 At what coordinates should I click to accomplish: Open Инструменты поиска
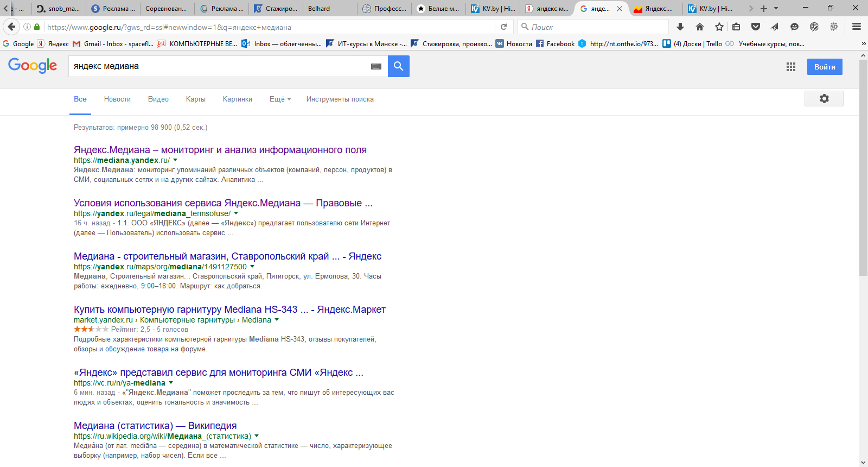tap(340, 99)
